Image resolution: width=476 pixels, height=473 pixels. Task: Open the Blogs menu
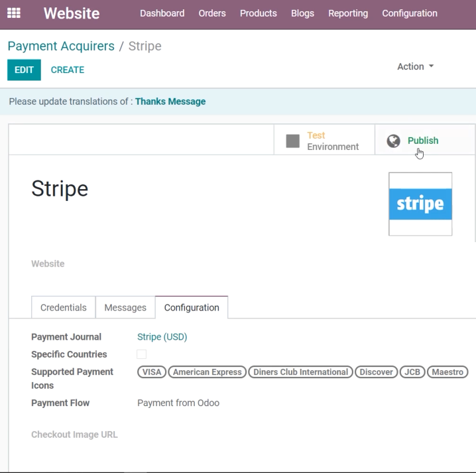pos(302,13)
